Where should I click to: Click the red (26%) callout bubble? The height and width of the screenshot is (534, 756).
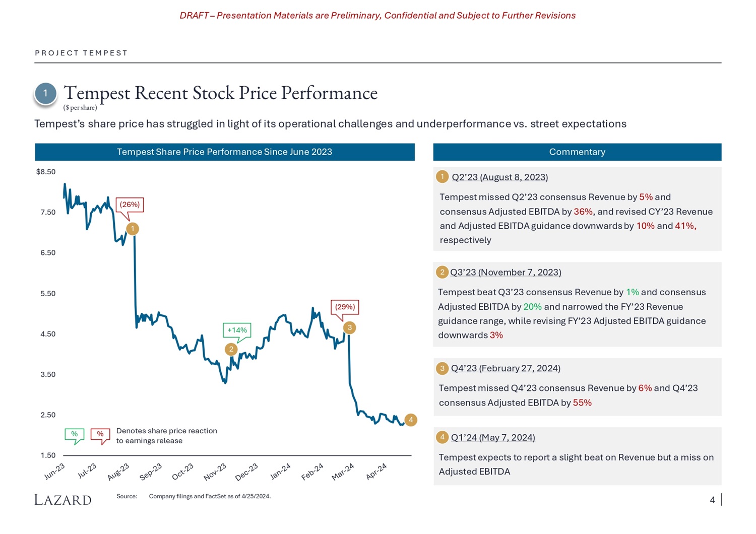[130, 205]
